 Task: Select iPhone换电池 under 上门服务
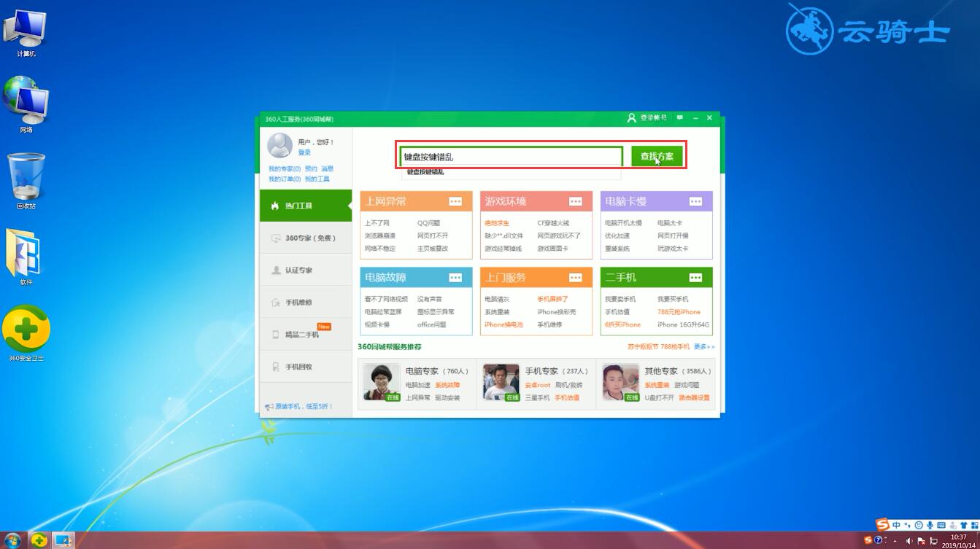503,324
